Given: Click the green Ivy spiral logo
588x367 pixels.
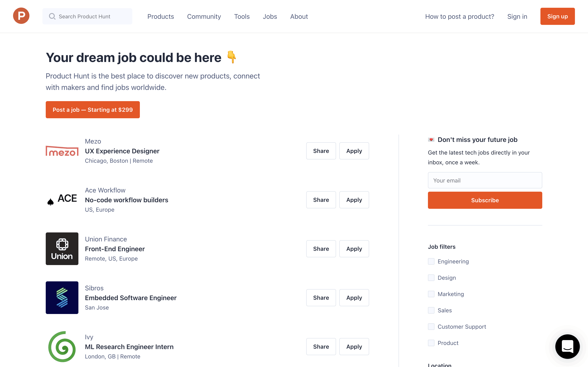Looking at the screenshot, I should (x=62, y=346).
